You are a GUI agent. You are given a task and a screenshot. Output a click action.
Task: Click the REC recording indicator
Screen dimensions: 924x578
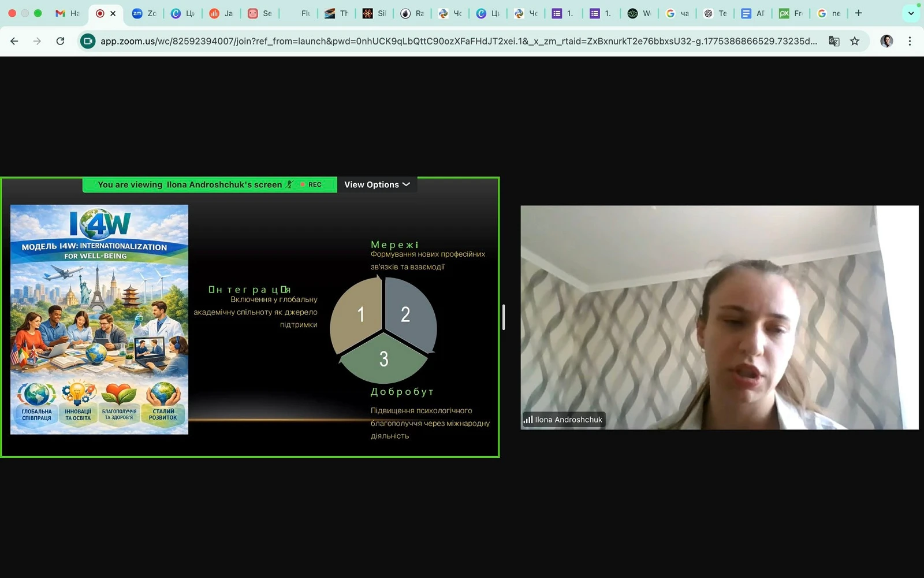[312, 184]
